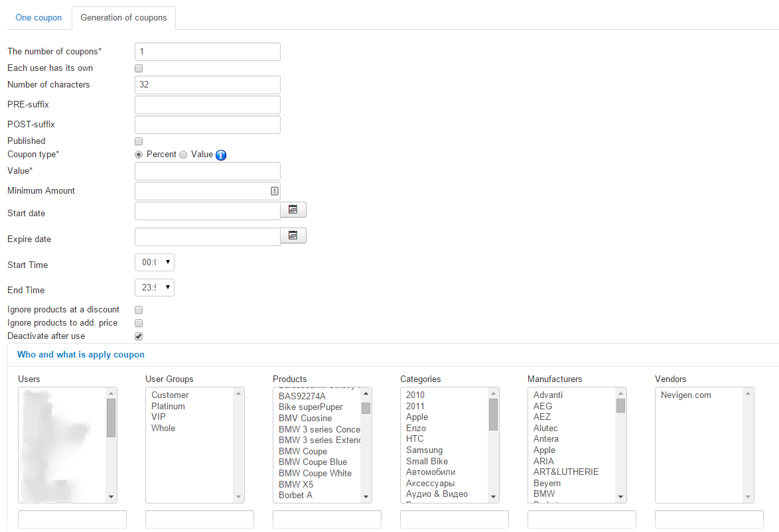Expand the End Time dropdown
Screen dimensions: 779x532
point(155,288)
